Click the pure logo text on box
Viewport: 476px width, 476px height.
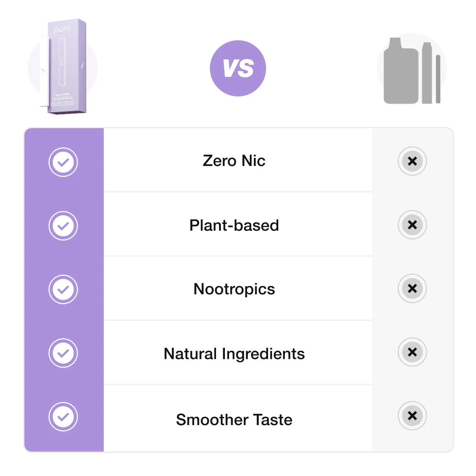[62, 29]
